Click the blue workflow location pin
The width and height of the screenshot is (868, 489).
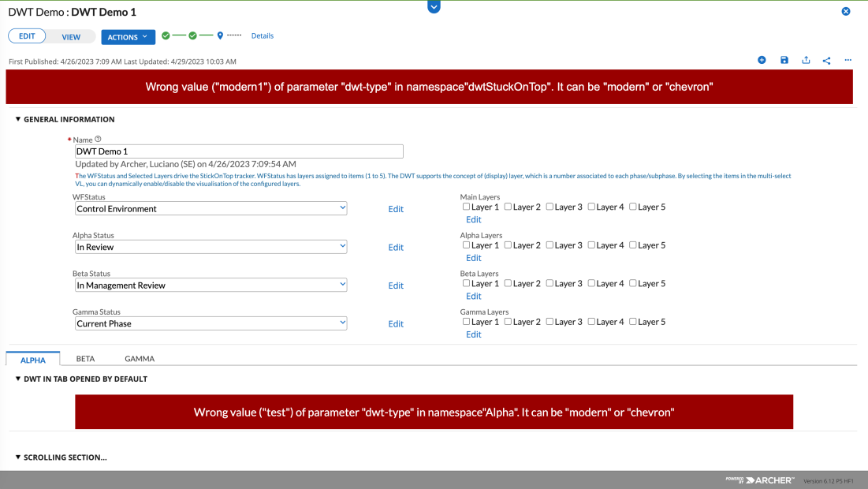point(220,35)
